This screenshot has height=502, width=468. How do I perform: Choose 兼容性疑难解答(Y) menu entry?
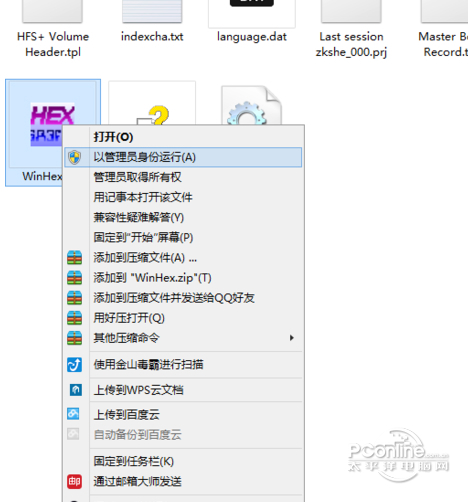pyautogui.click(x=183, y=217)
